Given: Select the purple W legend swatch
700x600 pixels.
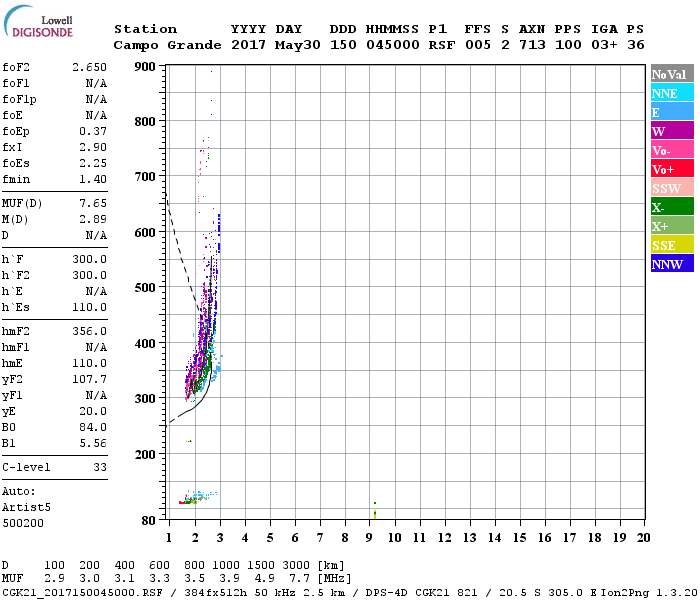Looking at the screenshot, I should pyautogui.click(x=672, y=131).
